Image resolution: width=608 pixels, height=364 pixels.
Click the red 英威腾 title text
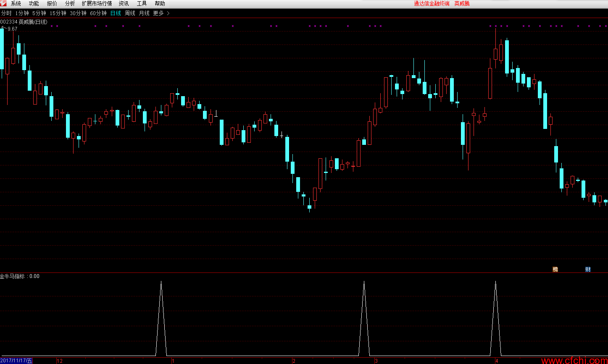click(x=462, y=3)
